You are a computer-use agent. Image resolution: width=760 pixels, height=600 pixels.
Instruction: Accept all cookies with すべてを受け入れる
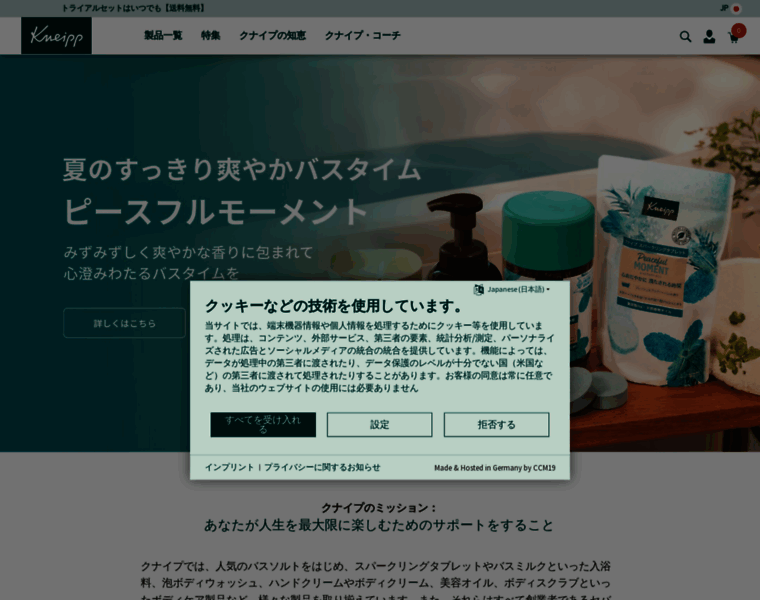click(x=263, y=425)
